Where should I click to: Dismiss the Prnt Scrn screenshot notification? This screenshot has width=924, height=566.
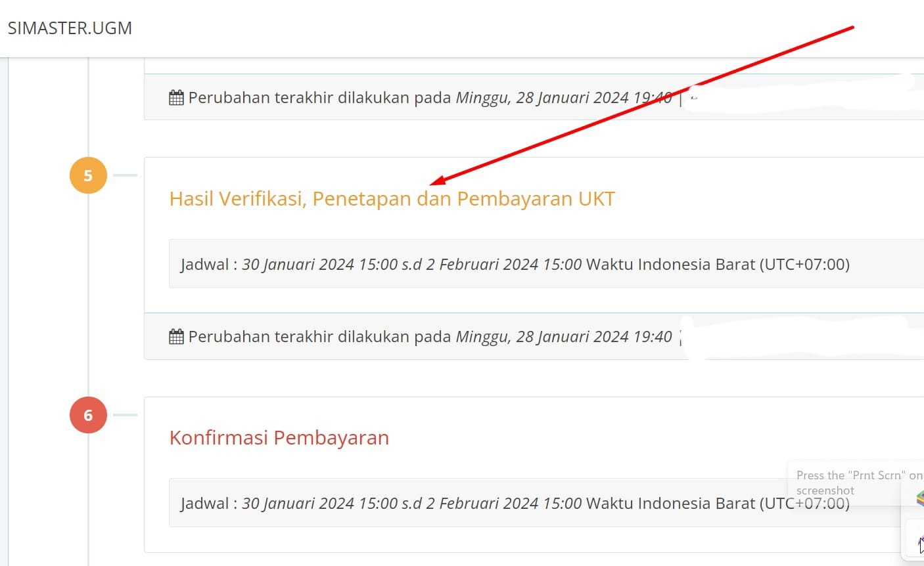tap(854, 483)
